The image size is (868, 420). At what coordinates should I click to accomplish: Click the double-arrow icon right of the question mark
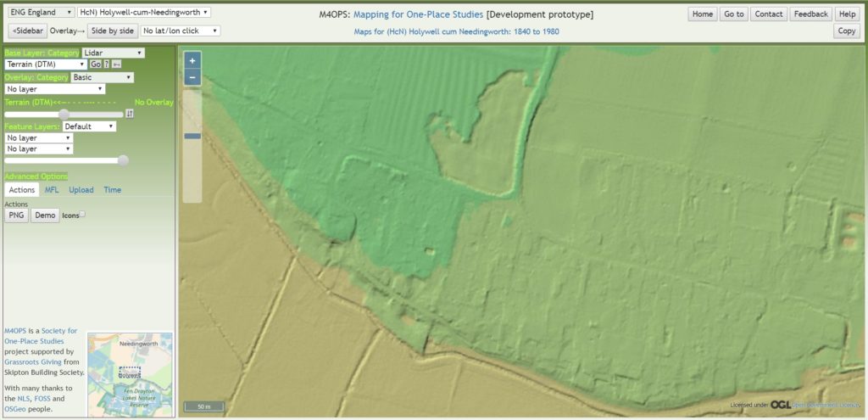click(x=116, y=64)
